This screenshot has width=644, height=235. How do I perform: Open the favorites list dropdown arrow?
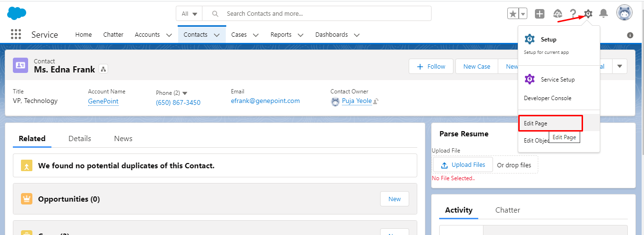pyautogui.click(x=523, y=13)
